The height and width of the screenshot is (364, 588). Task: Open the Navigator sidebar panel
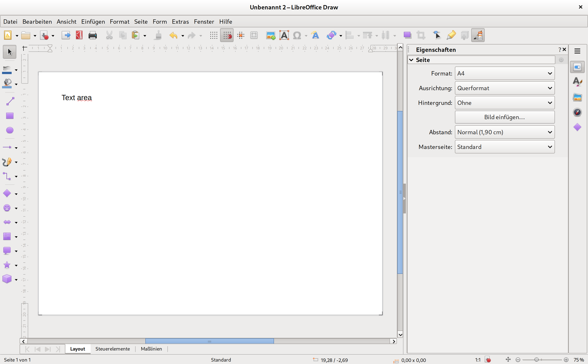click(577, 112)
